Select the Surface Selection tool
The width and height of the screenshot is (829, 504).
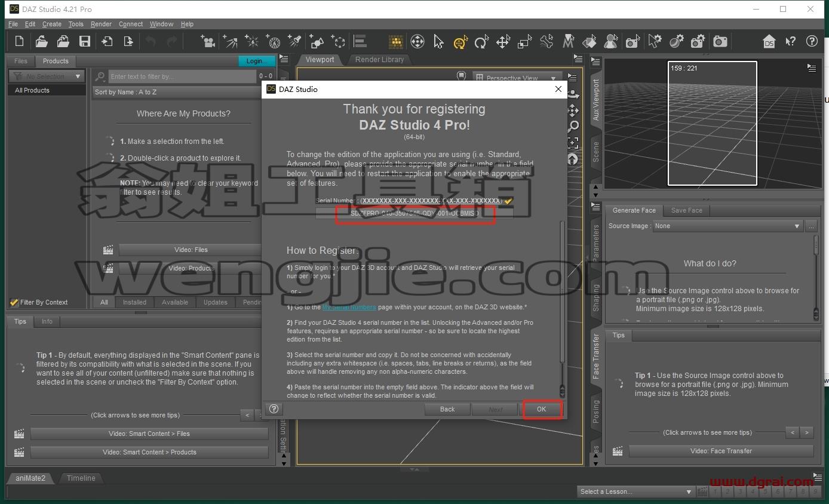[x=589, y=41]
